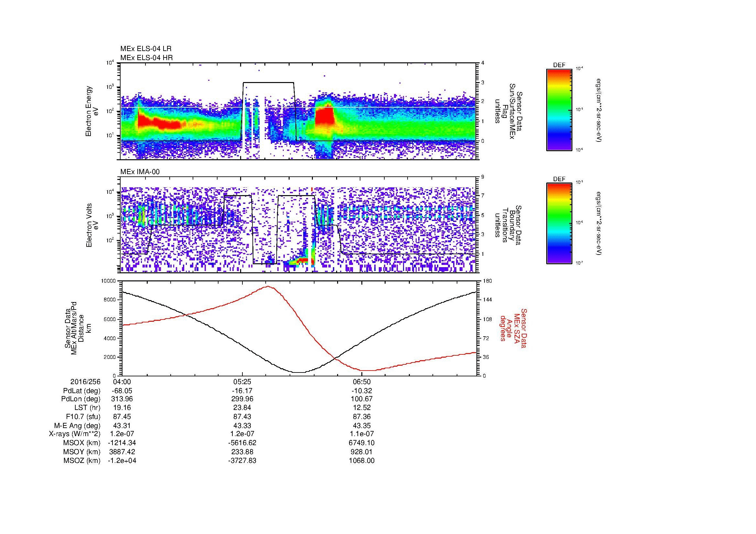Click the 'PdLat (deg)' row label

pyautogui.click(x=82, y=391)
